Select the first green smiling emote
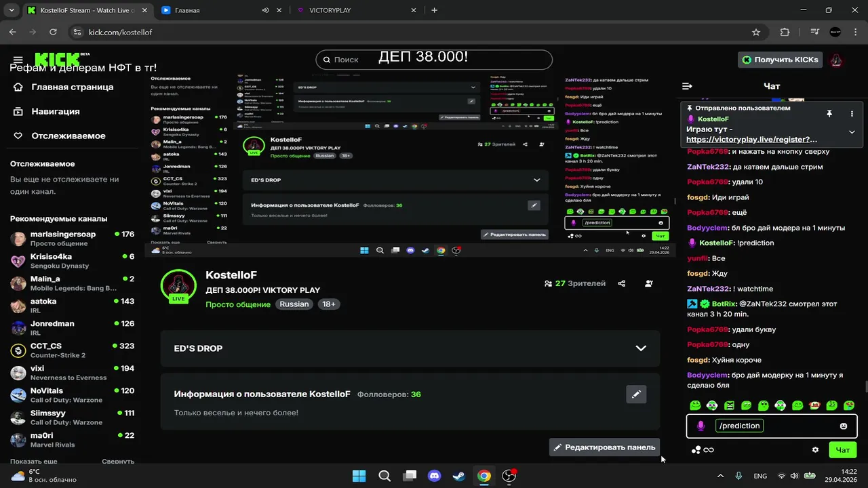 [x=695, y=405]
